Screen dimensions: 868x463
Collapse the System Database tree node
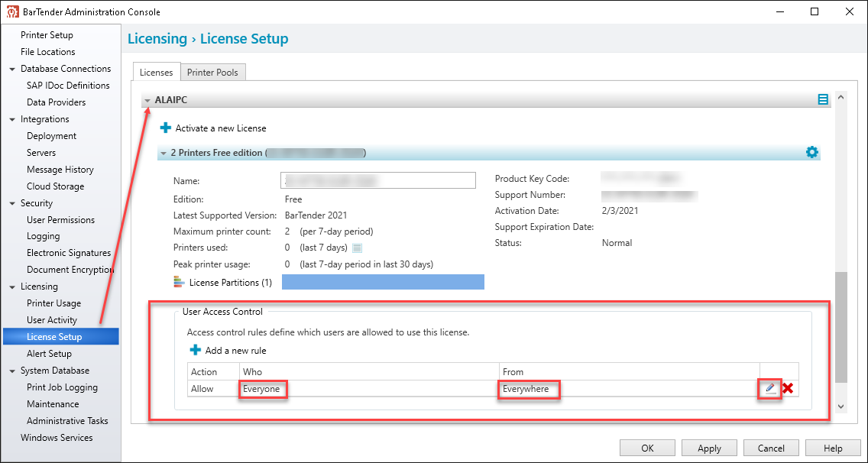[12, 371]
